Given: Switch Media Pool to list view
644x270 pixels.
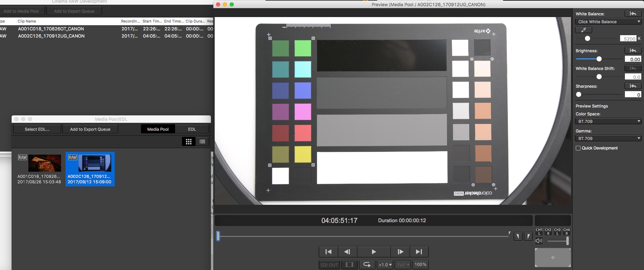Looking at the screenshot, I should point(202,142).
